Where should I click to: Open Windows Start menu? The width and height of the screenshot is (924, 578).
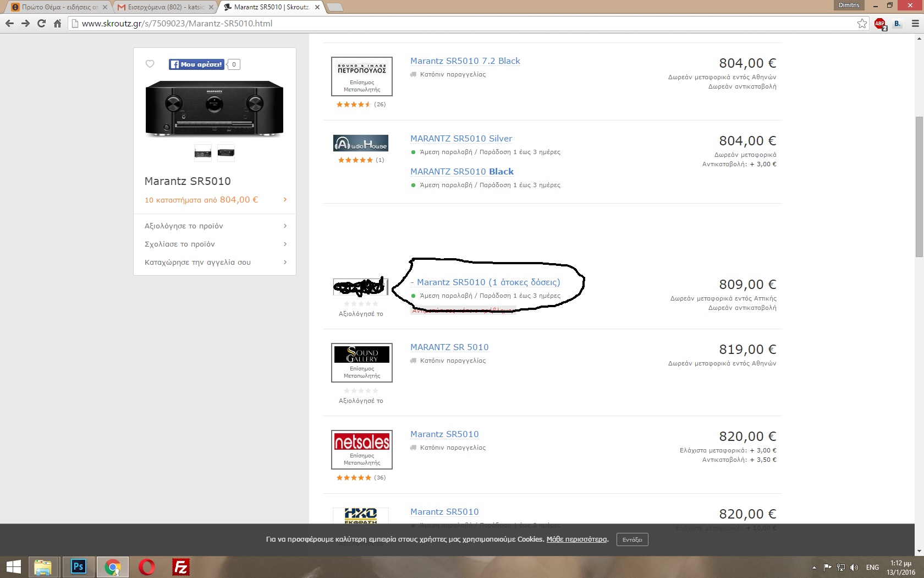coord(13,567)
